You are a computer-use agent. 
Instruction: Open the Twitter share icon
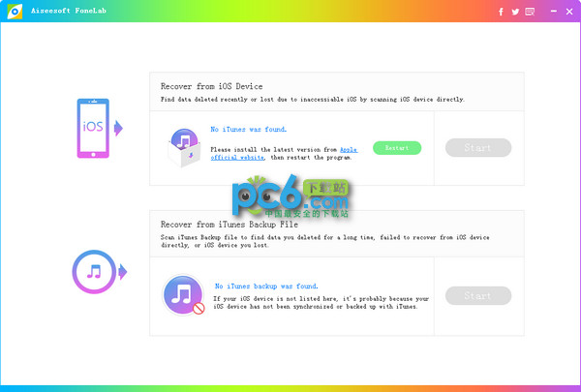tap(515, 12)
